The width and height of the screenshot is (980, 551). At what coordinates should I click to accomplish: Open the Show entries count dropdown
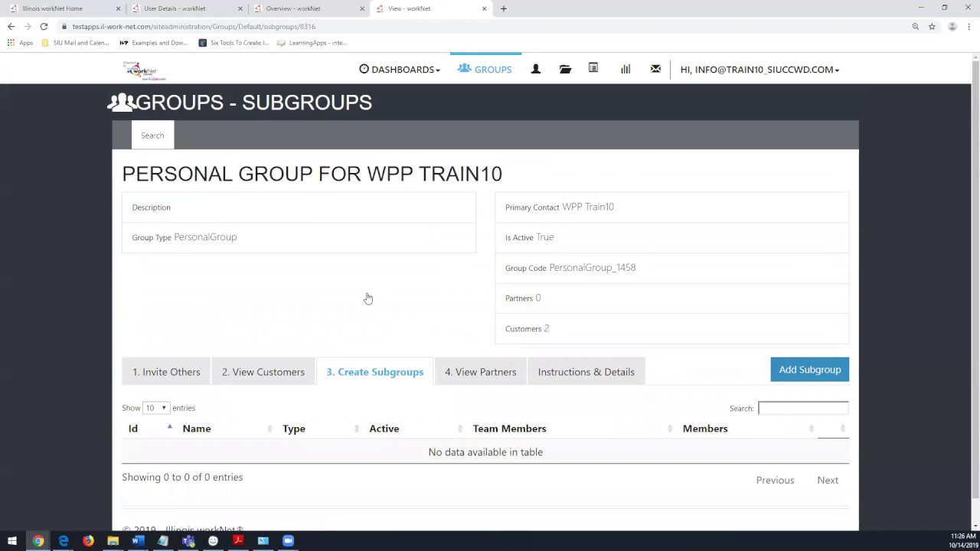click(x=155, y=408)
